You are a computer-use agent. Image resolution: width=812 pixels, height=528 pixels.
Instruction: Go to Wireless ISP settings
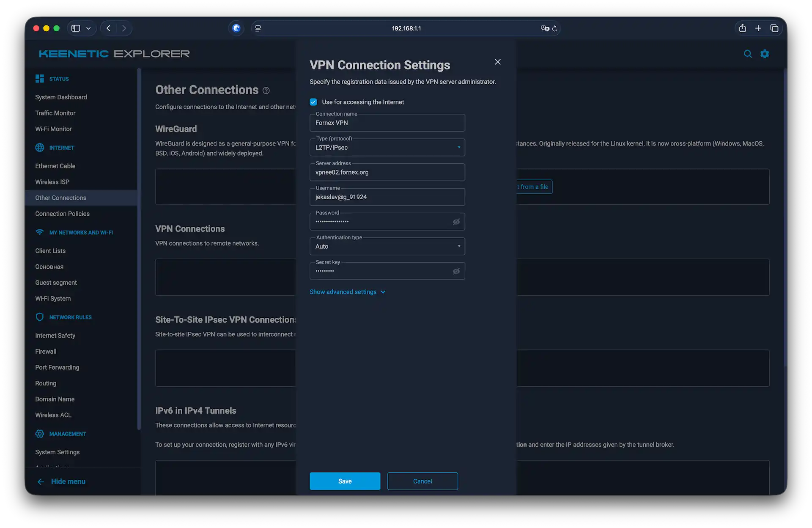[52, 182]
